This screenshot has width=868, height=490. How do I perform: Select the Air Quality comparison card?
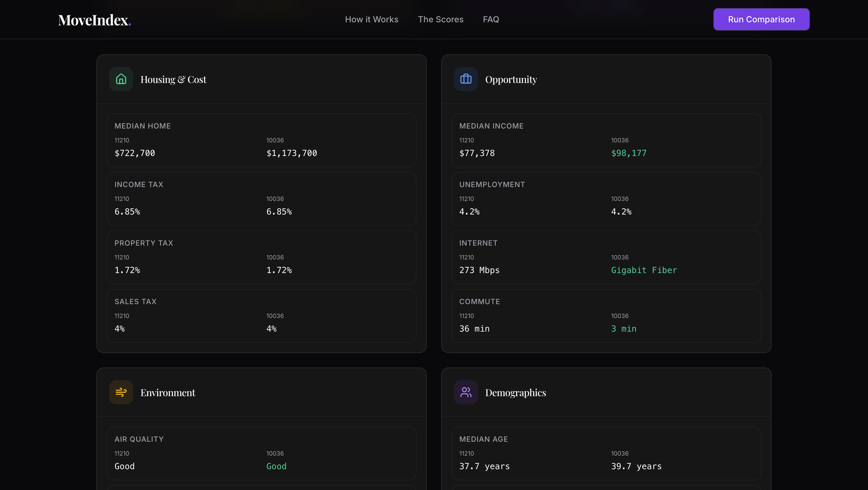pyautogui.click(x=261, y=453)
